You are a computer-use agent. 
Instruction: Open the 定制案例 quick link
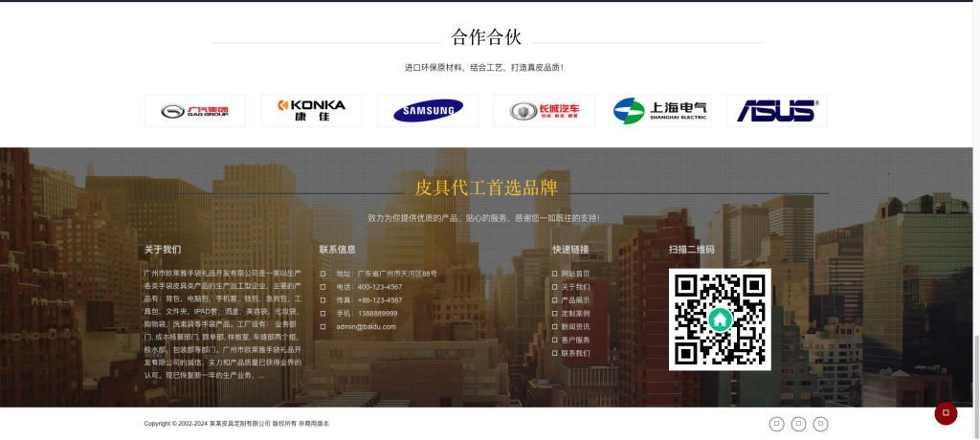[x=575, y=313]
